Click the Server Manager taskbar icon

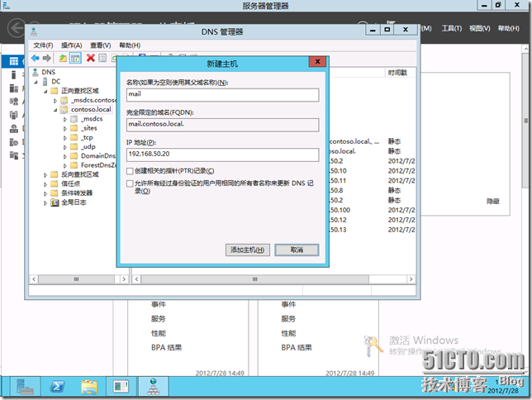[x=25, y=387]
